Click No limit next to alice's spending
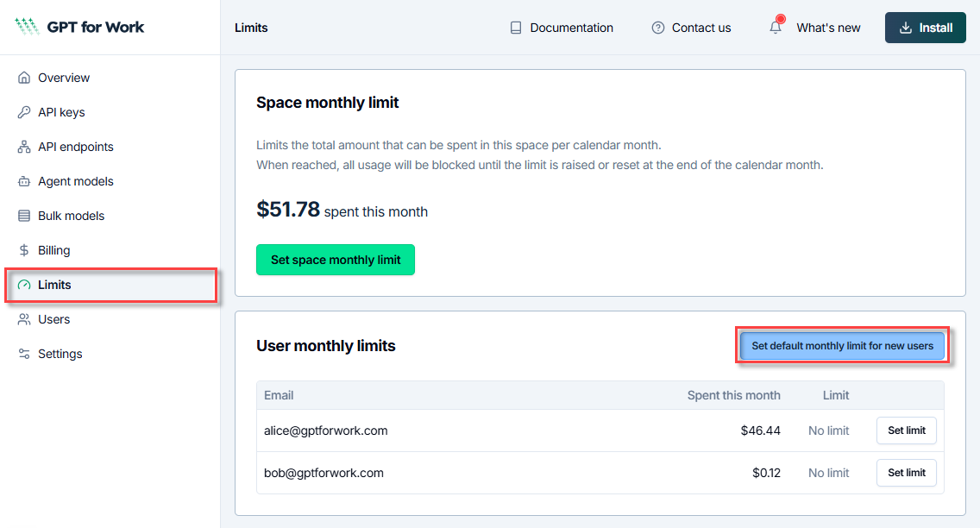 828,430
